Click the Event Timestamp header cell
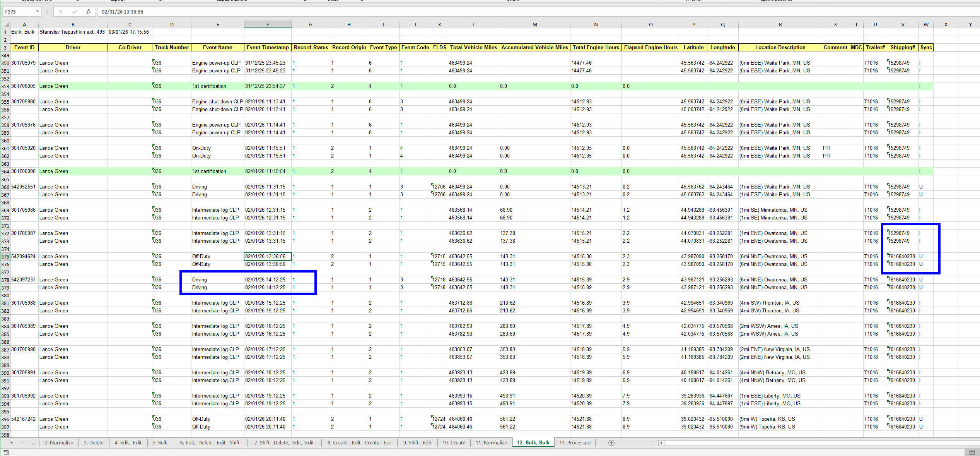This screenshot has width=980, height=456. [x=267, y=47]
